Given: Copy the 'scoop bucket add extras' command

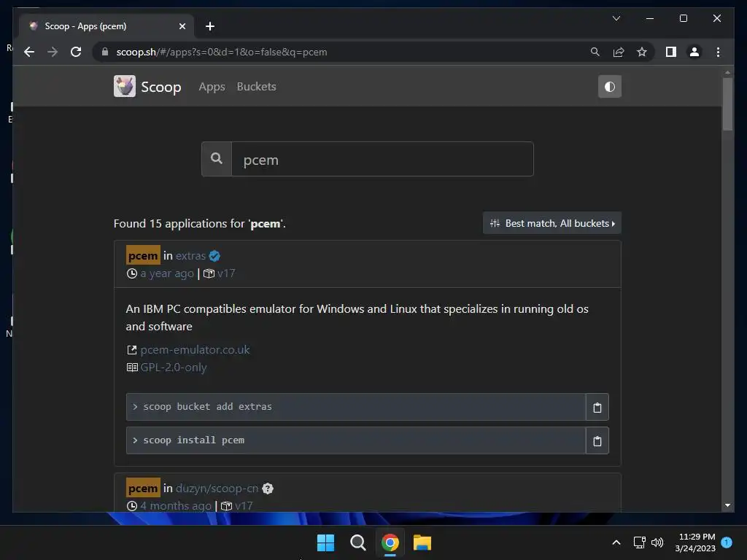Looking at the screenshot, I should (x=597, y=407).
